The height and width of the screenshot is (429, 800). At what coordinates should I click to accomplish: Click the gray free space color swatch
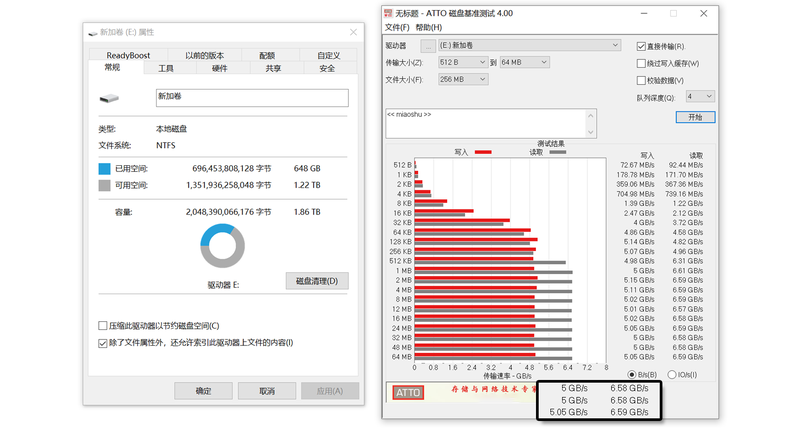point(105,185)
